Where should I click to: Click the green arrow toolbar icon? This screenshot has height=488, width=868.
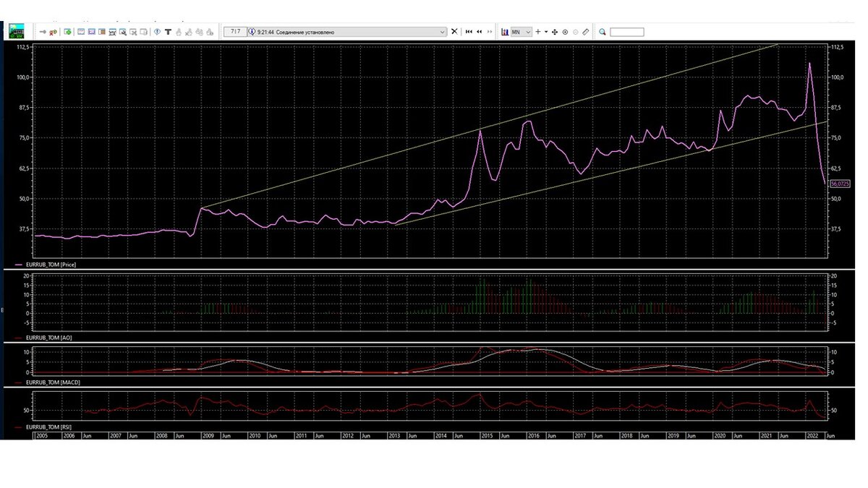coord(67,32)
